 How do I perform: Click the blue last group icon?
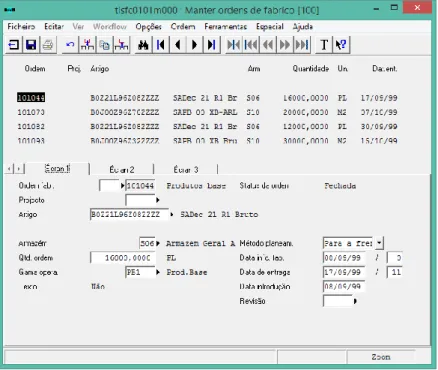tap(302, 44)
